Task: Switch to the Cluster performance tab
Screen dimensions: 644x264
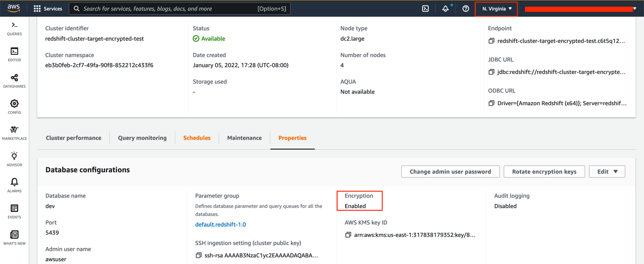Action: 73,138
